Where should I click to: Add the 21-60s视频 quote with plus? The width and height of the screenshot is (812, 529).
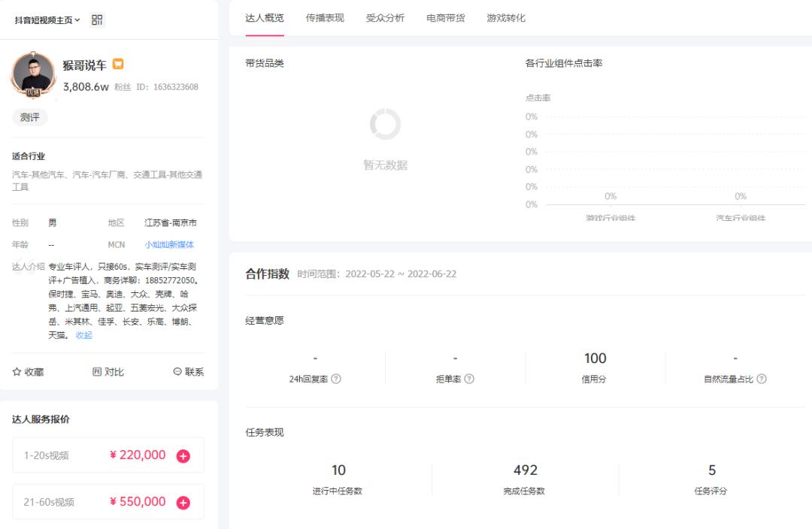click(183, 503)
